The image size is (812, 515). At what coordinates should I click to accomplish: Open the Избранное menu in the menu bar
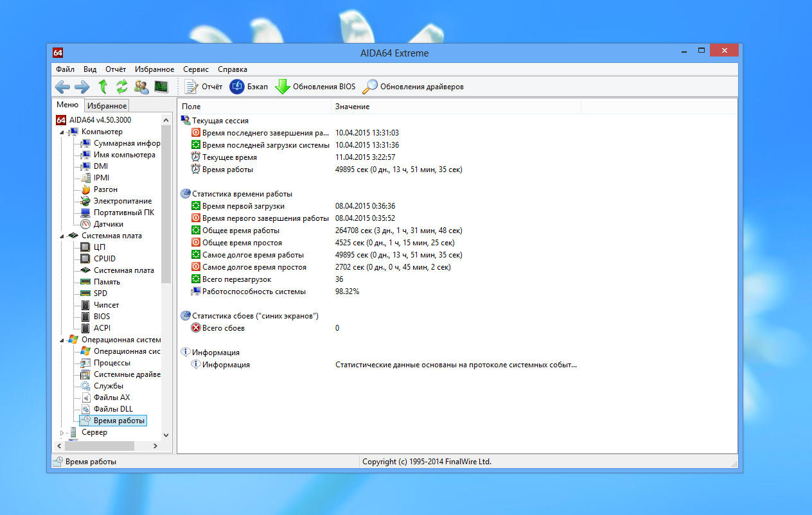[x=154, y=69]
